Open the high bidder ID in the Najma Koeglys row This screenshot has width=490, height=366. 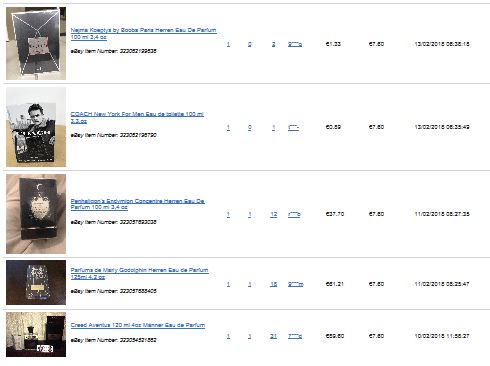click(295, 44)
